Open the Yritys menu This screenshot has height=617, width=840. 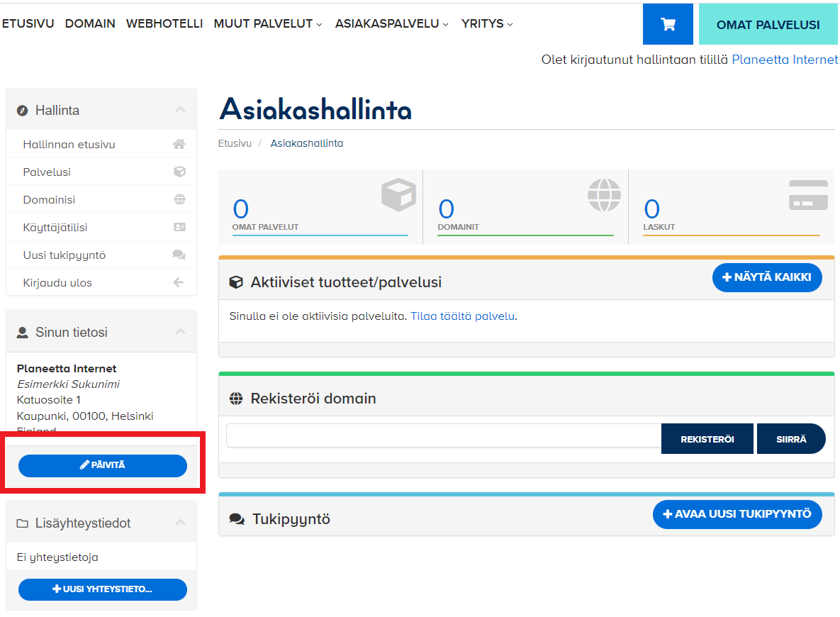[487, 23]
